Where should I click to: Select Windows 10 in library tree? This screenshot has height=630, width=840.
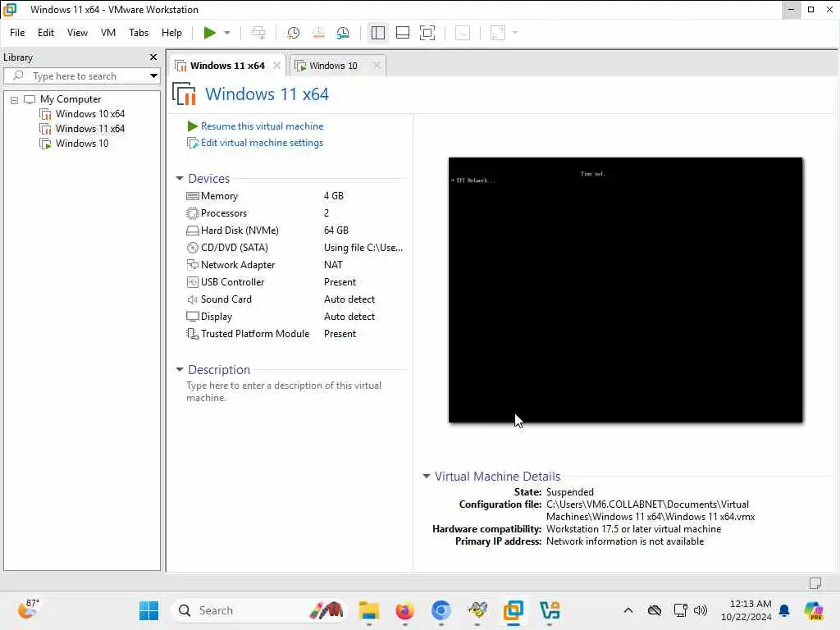(82, 144)
